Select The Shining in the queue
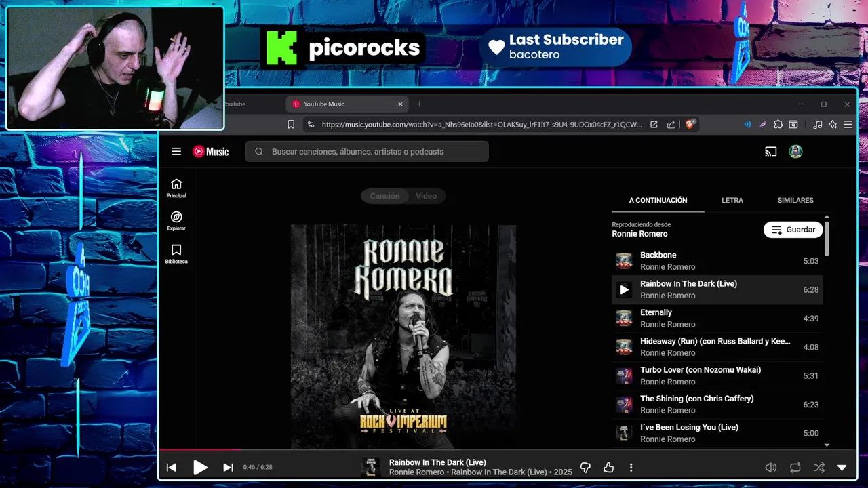The image size is (868, 488). (x=717, y=405)
